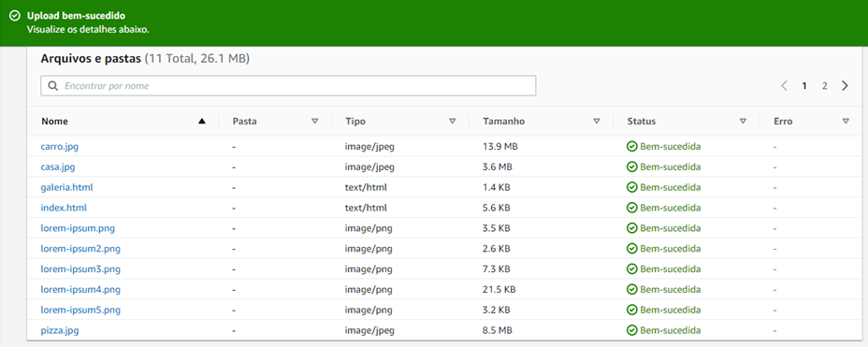Click the Encontrar por nome search field

click(x=288, y=86)
